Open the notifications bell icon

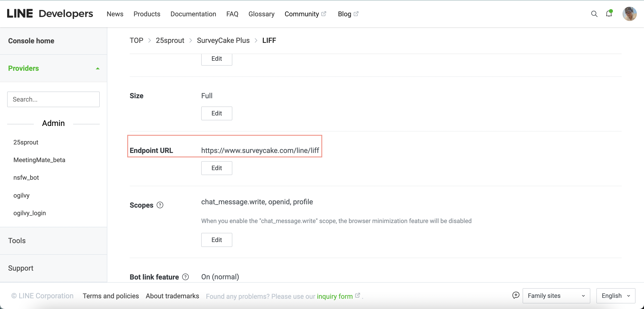coord(609,14)
